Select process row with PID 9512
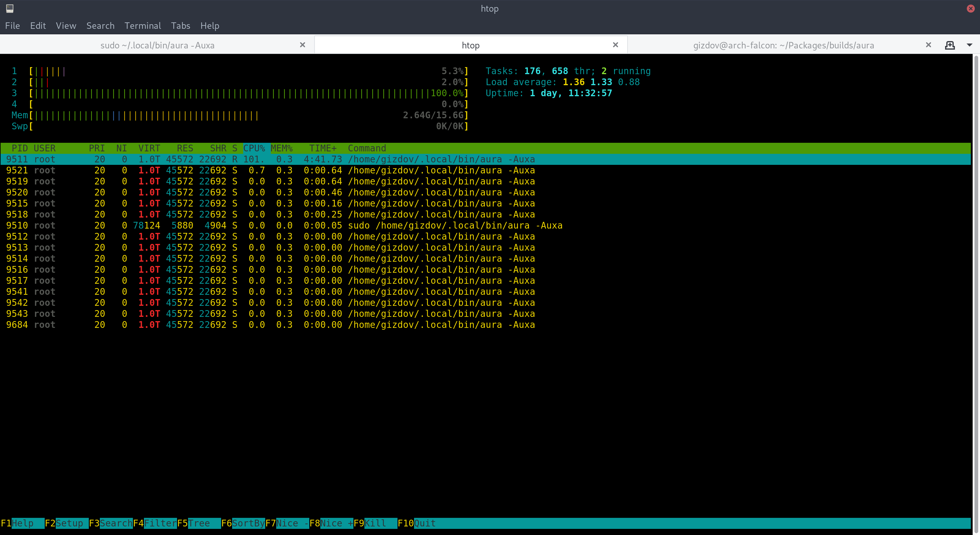This screenshot has width=980, height=535. pyautogui.click(x=485, y=236)
